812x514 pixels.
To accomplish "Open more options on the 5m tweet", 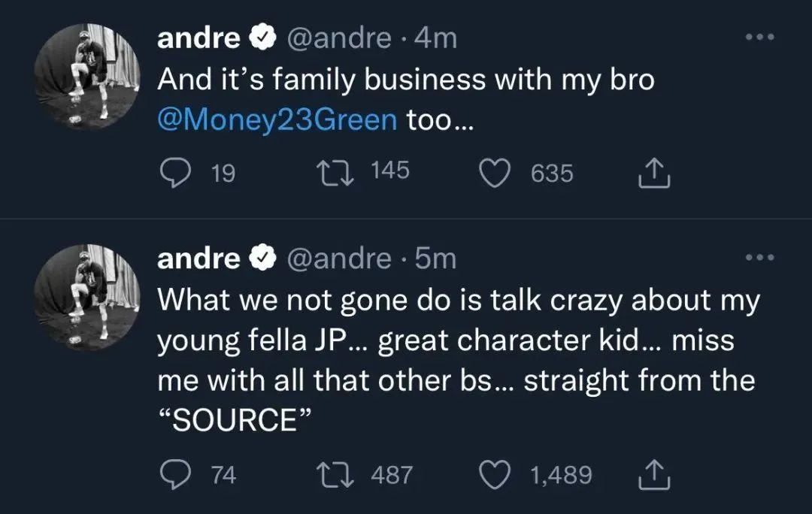I will coord(759,257).
